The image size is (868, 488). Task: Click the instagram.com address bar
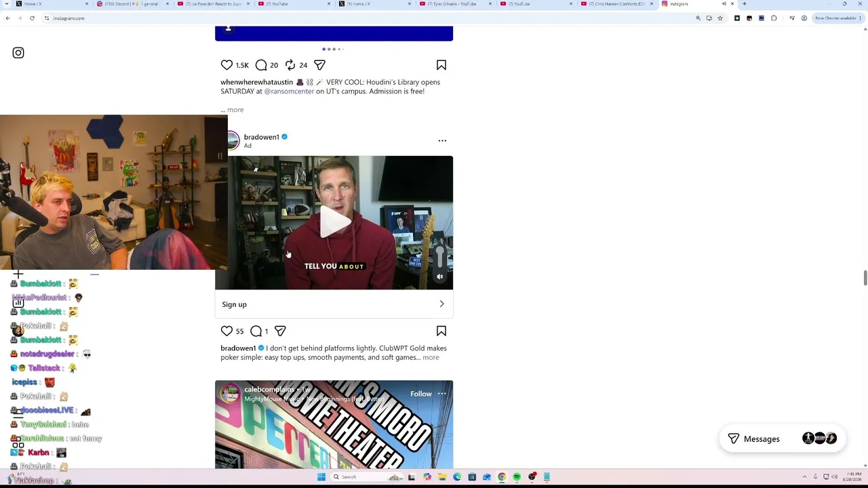click(366, 18)
